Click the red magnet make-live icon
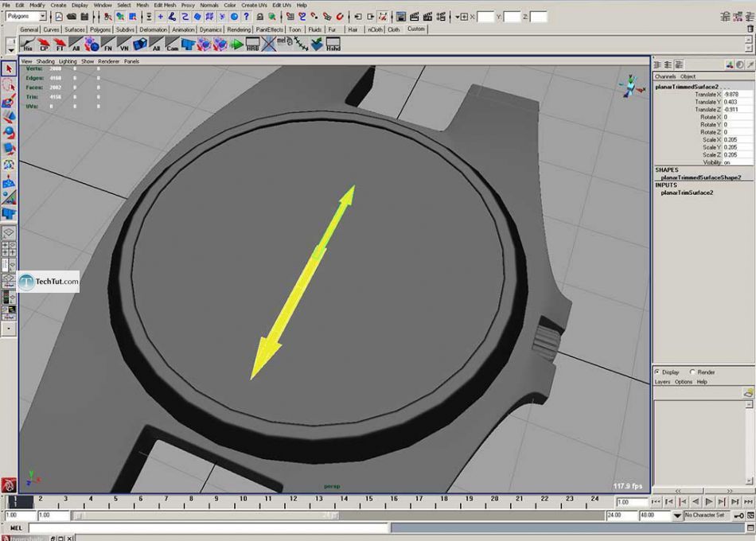 click(340, 17)
